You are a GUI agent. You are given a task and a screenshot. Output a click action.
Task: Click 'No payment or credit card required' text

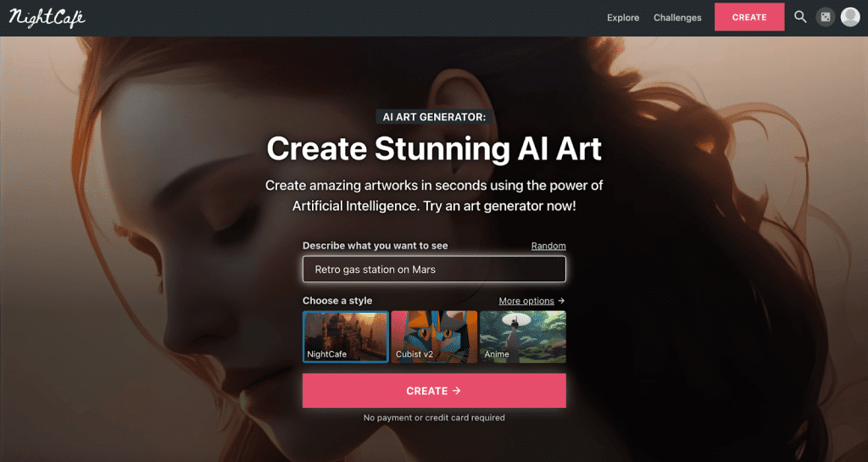pyautogui.click(x=434, y=418)
